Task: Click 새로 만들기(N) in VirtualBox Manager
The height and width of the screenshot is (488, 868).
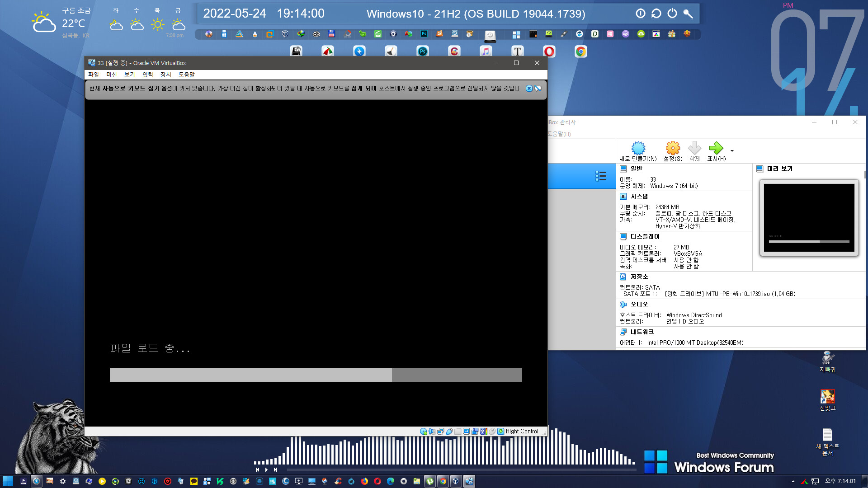Action: tap(638, 151)
